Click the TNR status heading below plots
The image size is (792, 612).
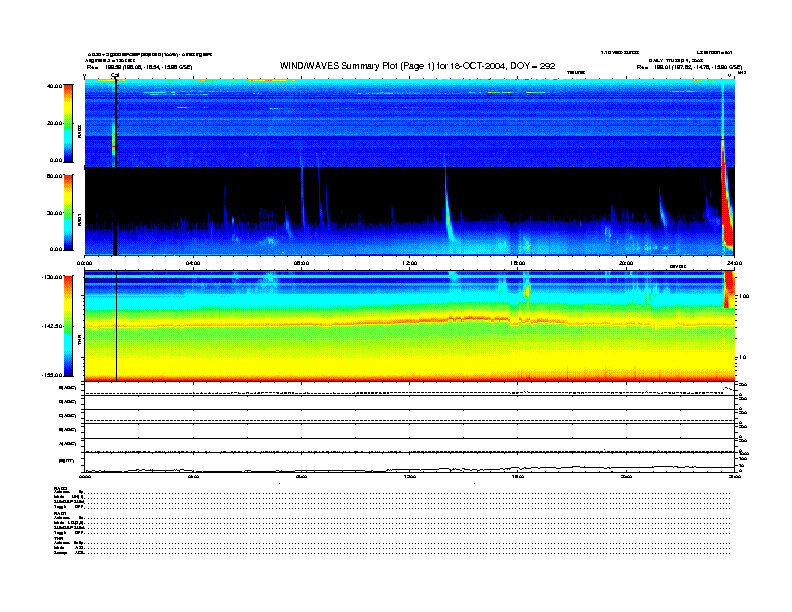58,538
